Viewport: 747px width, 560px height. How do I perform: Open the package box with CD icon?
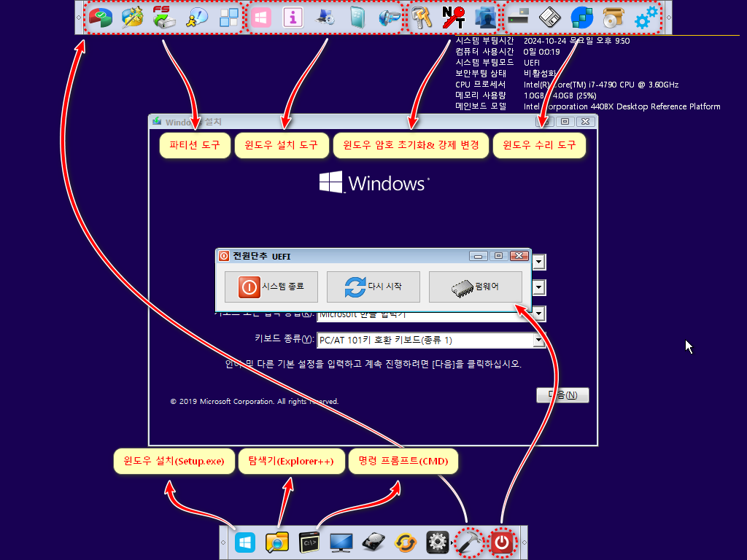614,17
